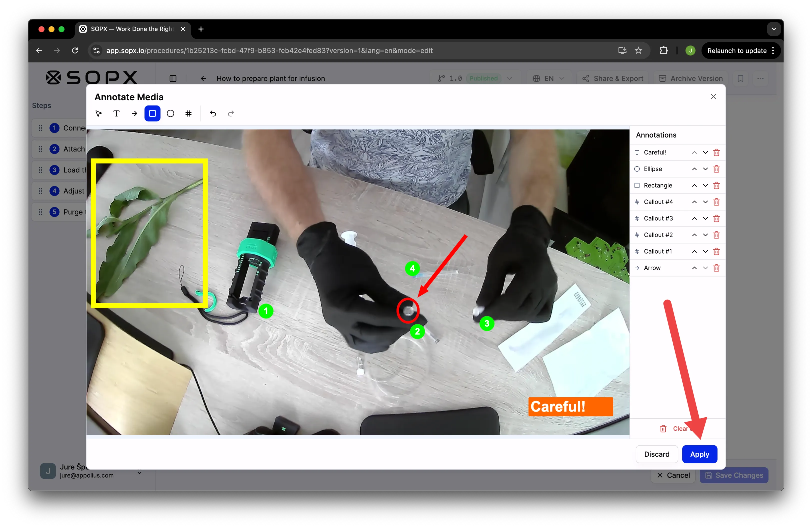Delete the Callout #1 annotation
Viewport: 812px width, 528px height.
(716, 251)
